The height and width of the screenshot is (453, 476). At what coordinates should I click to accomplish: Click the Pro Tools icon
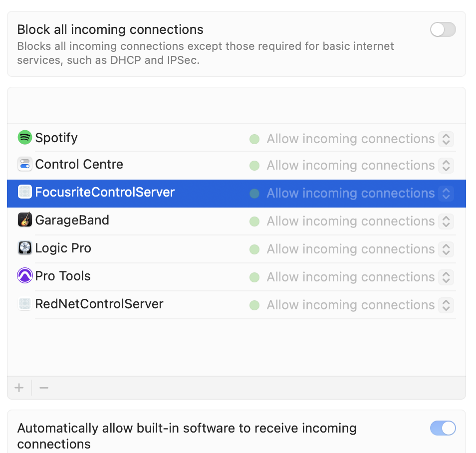point(24,276)
